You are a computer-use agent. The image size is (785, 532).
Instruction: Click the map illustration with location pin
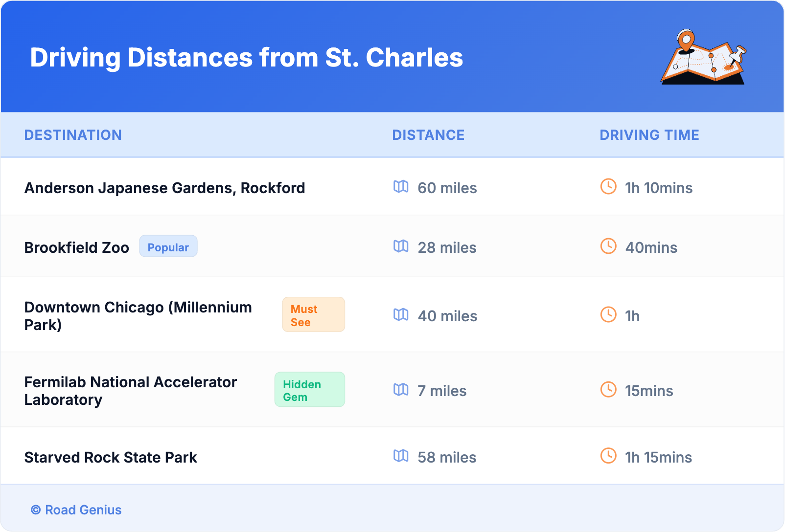704,58
